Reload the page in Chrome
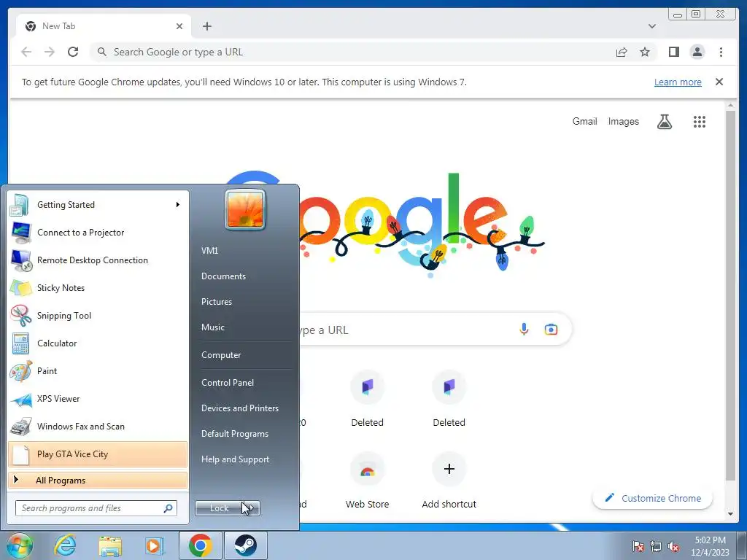 (x=73, y=52)
